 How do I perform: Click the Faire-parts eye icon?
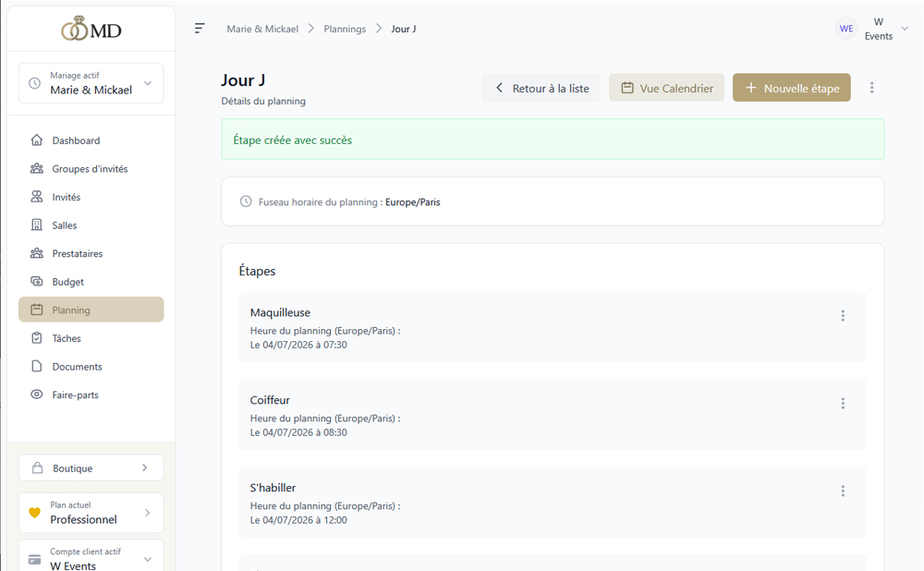[x=37, y=395]
